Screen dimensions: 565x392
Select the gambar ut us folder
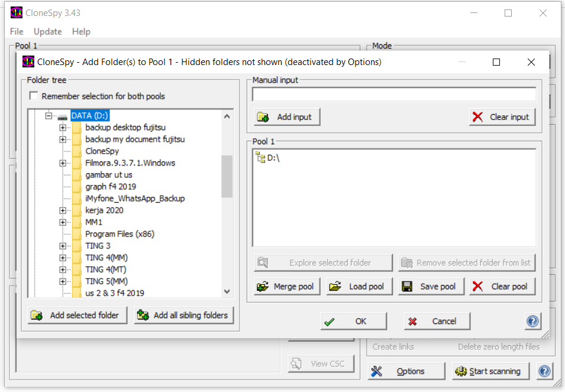point(109,175)
